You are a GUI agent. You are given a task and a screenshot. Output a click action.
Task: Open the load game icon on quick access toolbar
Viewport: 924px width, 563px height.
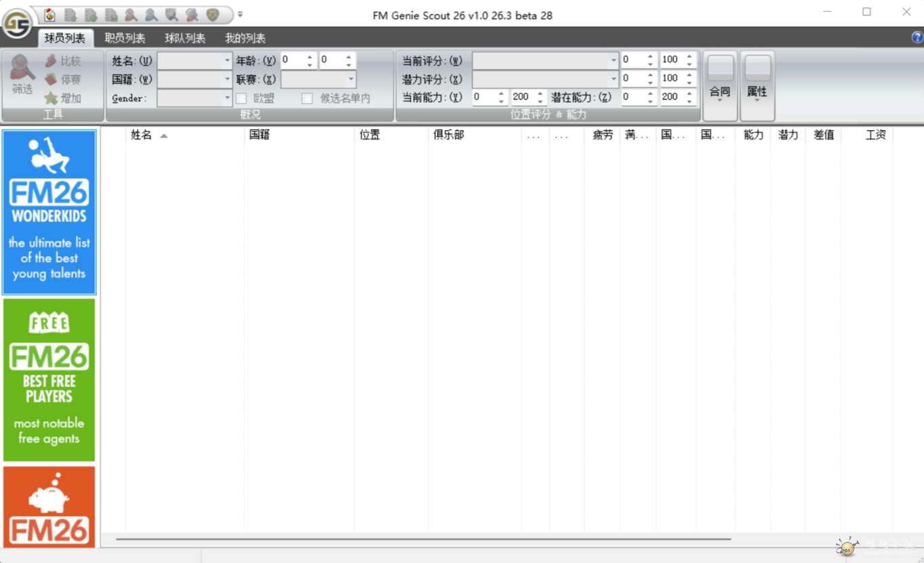click(x=70, y=14)
